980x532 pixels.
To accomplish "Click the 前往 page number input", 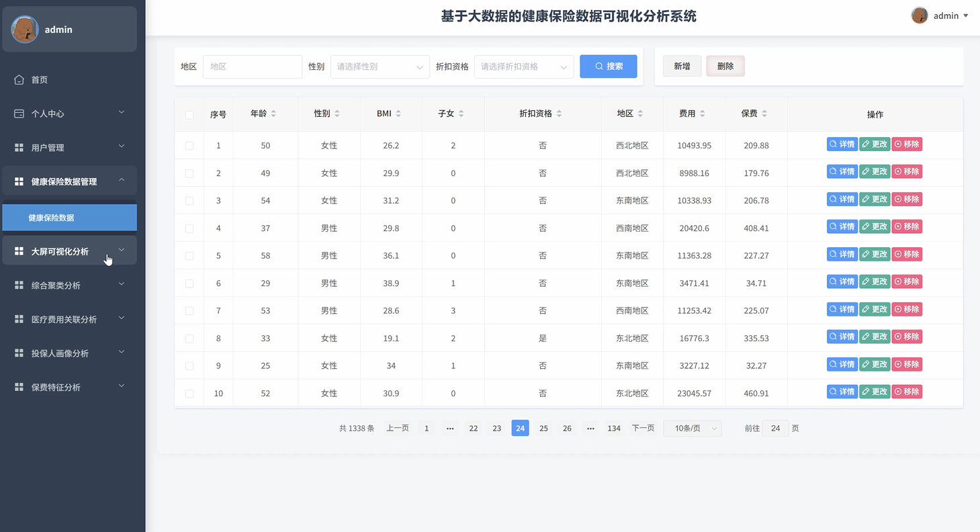I will tap(776, 428).
